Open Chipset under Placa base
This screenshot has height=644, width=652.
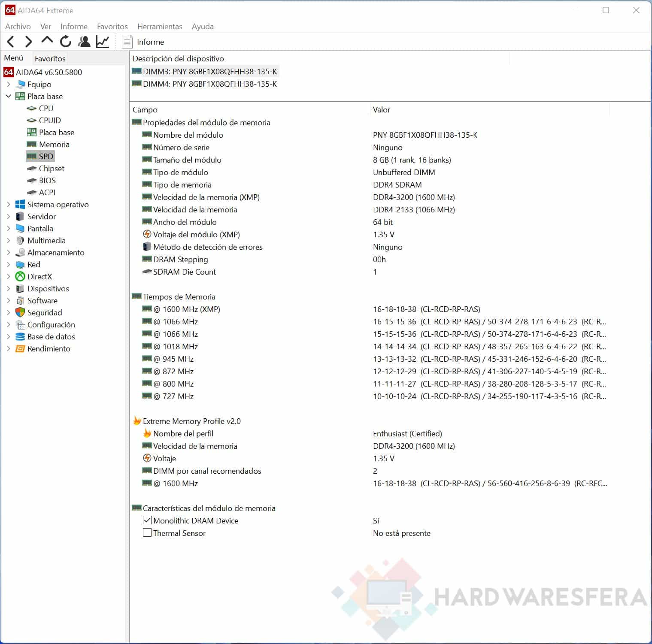(52, 168)
